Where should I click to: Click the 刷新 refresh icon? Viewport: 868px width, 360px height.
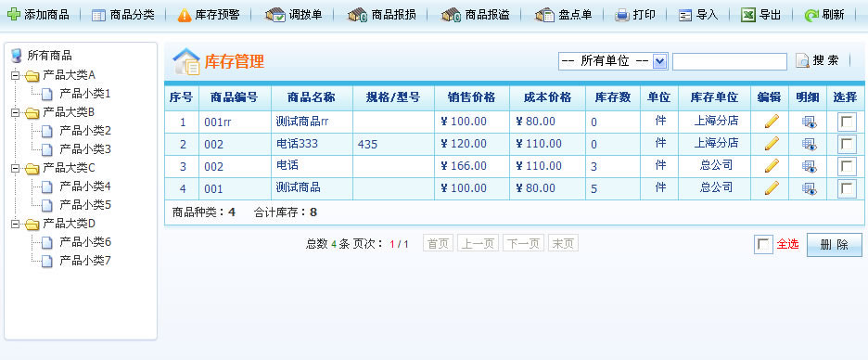811,16
